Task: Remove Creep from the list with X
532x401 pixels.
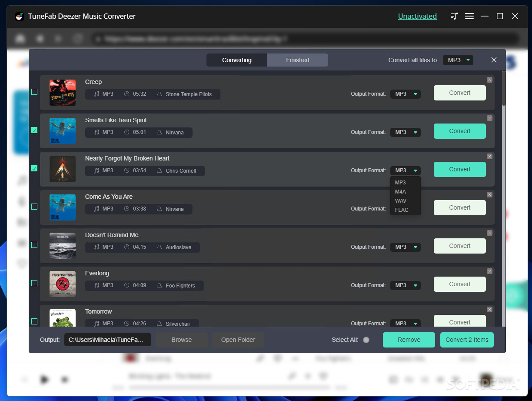Action: [x=489, y=80]
